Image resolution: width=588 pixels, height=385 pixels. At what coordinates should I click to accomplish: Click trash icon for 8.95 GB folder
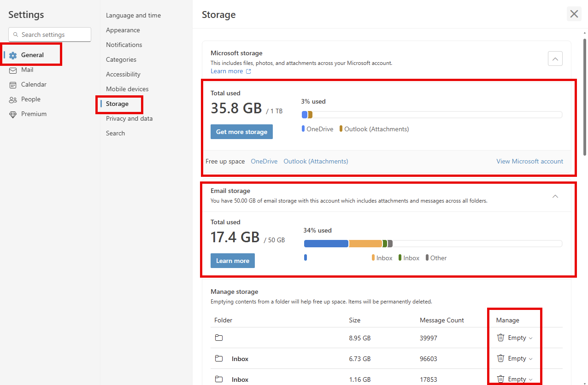(x=500, y=338)
